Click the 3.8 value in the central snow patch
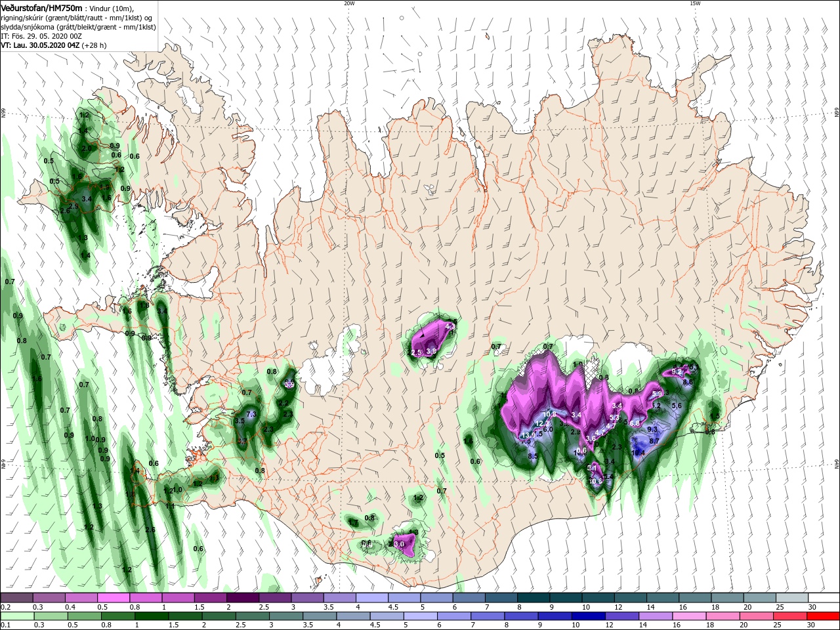 pyautogui.click(x=431, y=352)
